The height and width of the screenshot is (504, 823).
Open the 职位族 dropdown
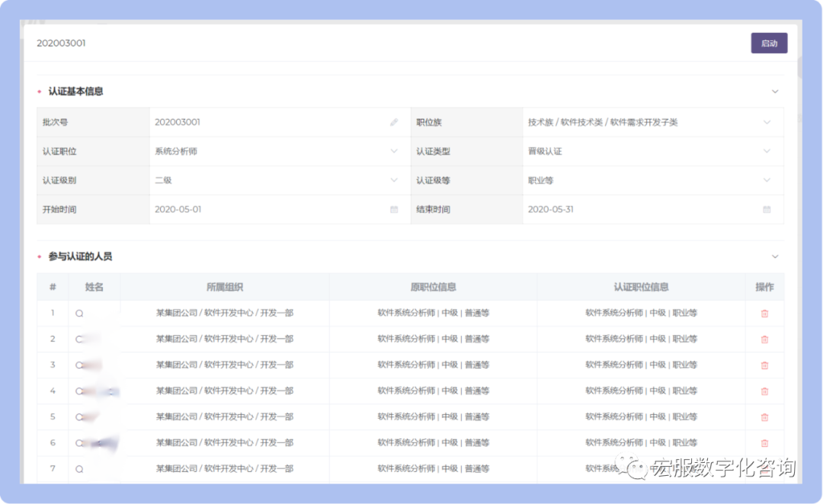click(x=767, y=123)
